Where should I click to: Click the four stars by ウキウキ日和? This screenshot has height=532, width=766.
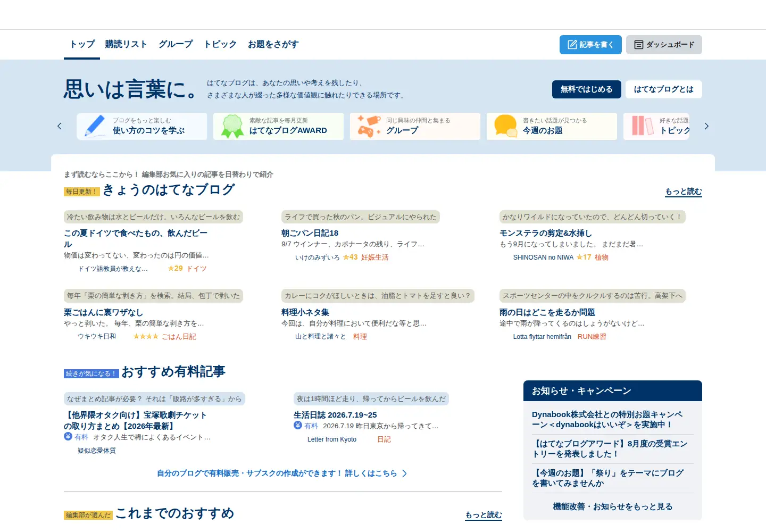click(146, 336)
